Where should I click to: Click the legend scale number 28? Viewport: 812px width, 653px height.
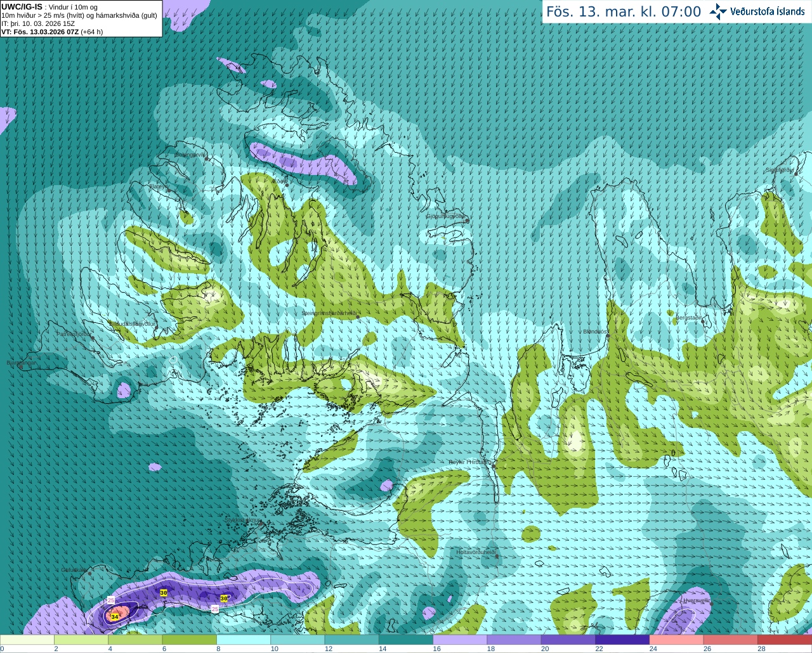click(x=761, y=649)
